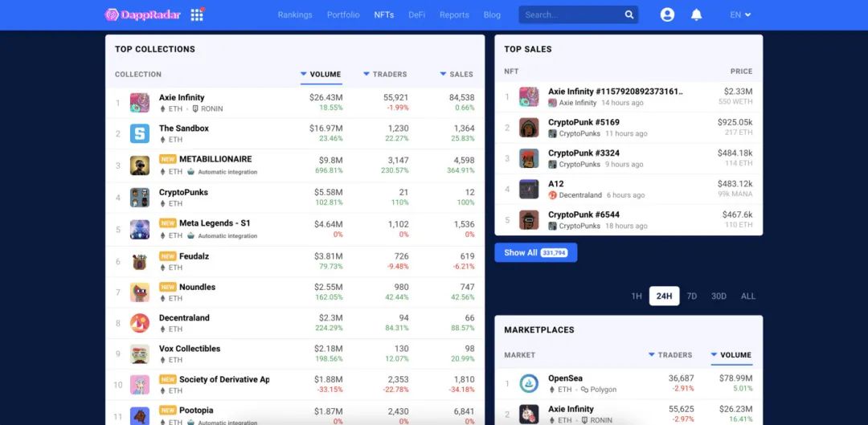Sort marketplaces by Volume
868x425 pixels.
coord(731,355)
